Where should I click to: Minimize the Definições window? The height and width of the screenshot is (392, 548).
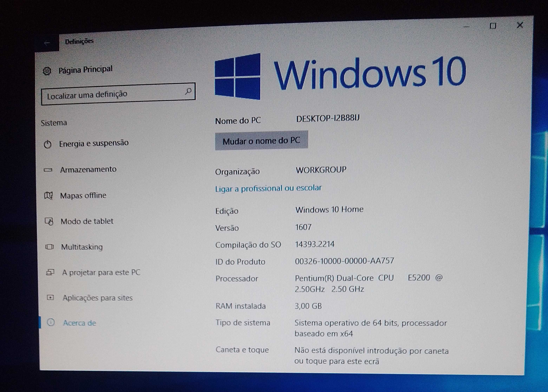pos(466,27)
